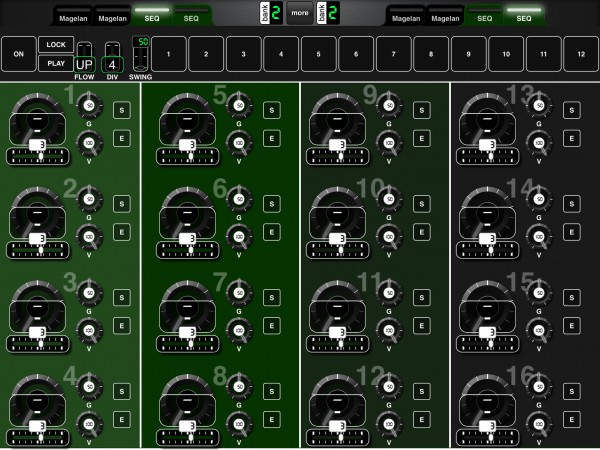The image size is (600, 450).
Task: Toggle step 13 S button
Action: 572,110
